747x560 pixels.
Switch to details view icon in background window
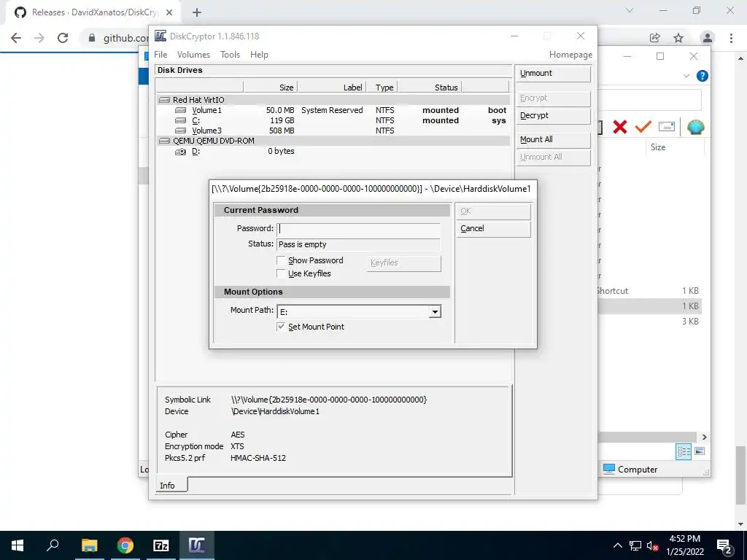pyautogui.click(x=684, y=451)
